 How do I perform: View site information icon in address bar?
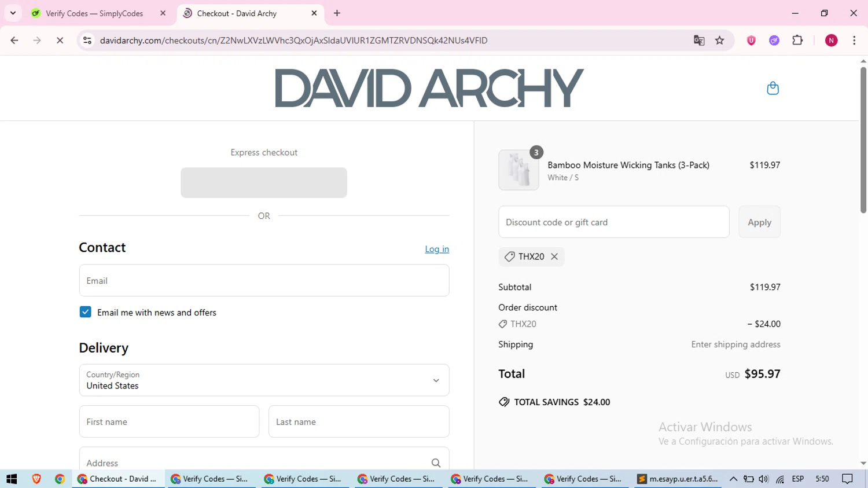(87, 41)
